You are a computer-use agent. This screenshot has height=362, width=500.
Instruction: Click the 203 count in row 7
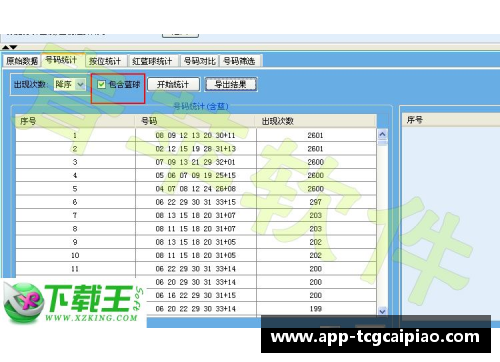pyautogui.click(x=315, y=215)
